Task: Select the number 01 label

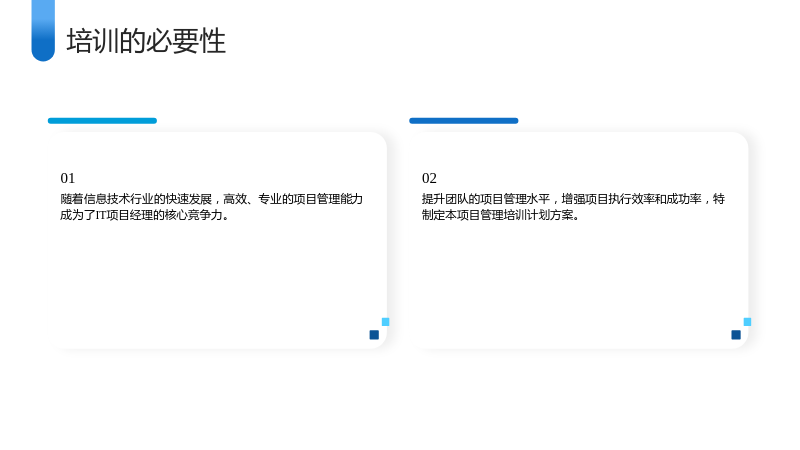Action: [x=67, y=178]
